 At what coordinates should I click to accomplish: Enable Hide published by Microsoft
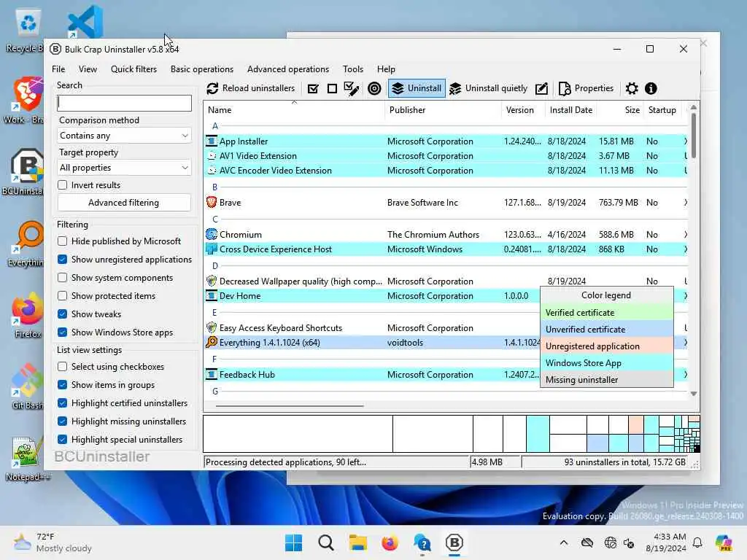[x=63, y=241]
